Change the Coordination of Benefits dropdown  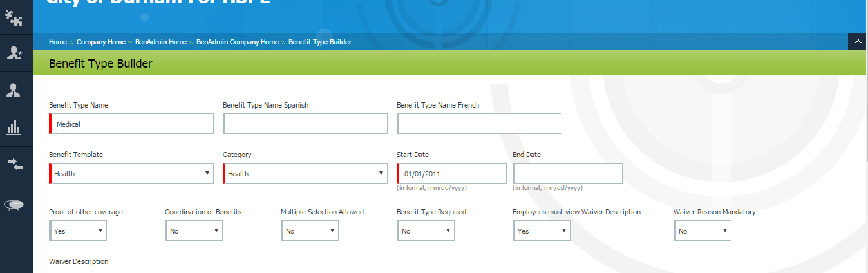194,231
